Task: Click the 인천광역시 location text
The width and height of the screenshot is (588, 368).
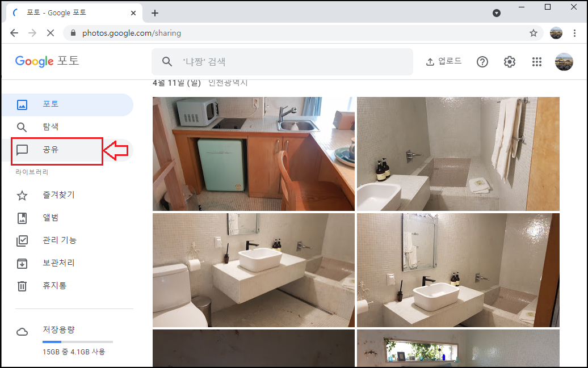Action: 228,83
